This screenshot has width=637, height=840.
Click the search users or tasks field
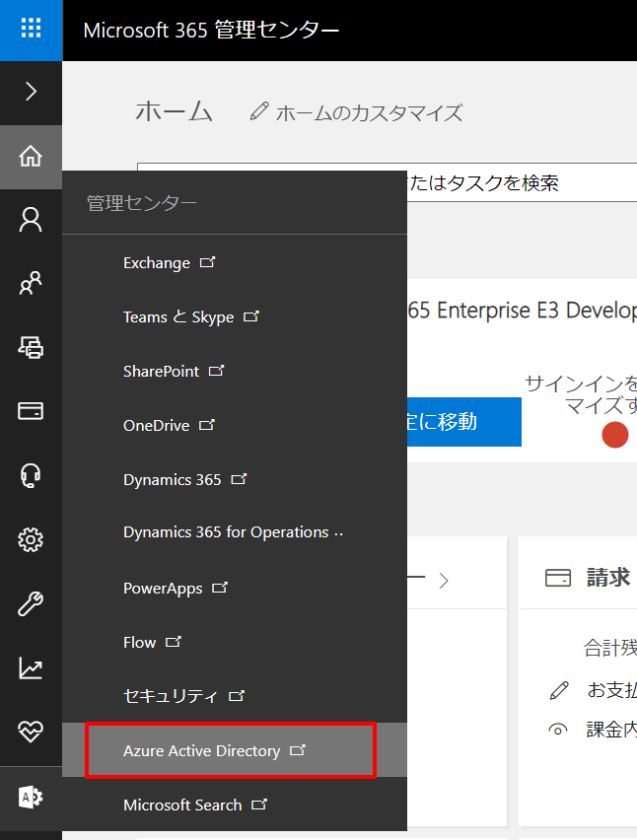tap(513, 183)
